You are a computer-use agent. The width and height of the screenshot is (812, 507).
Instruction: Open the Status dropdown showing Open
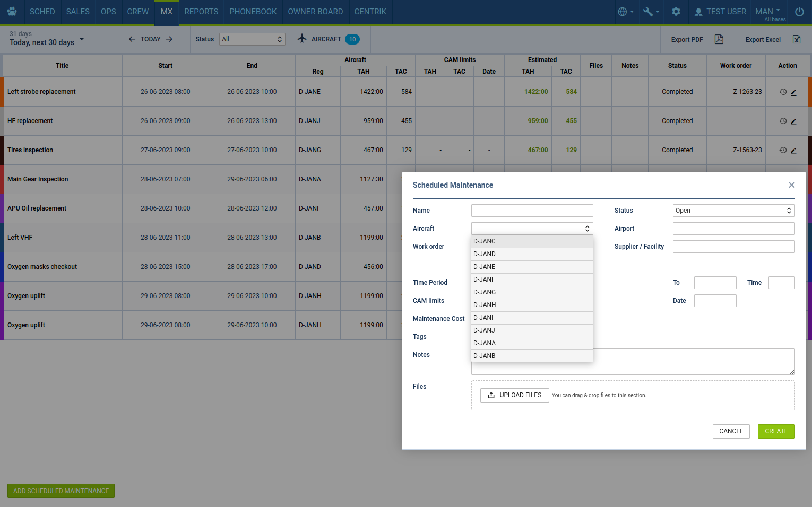[x=733, y=211]
